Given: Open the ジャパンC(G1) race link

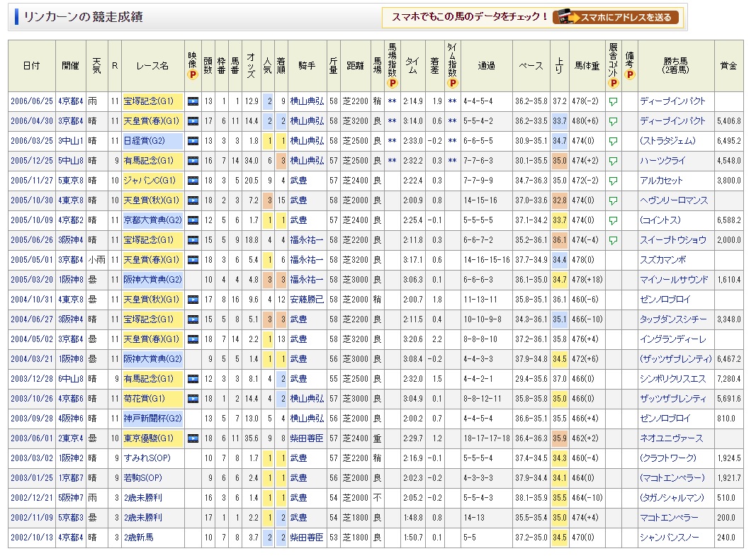Looking at the screenshot, I should pos(150,181).
